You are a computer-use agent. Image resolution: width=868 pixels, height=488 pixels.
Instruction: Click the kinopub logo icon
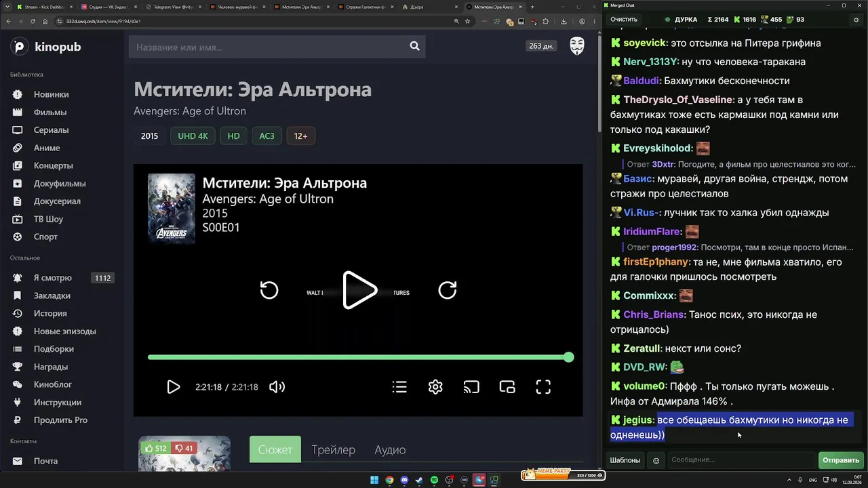coord(20,47)
